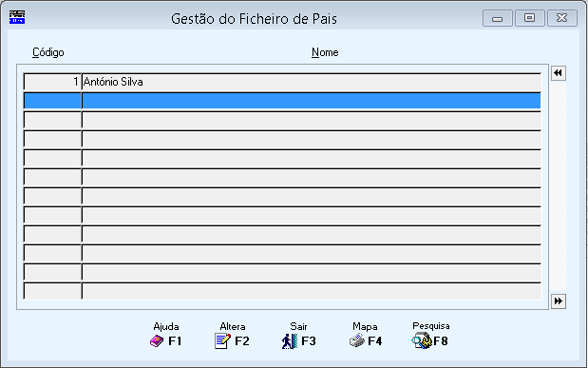Click the Nome column header

pos(325,52)
